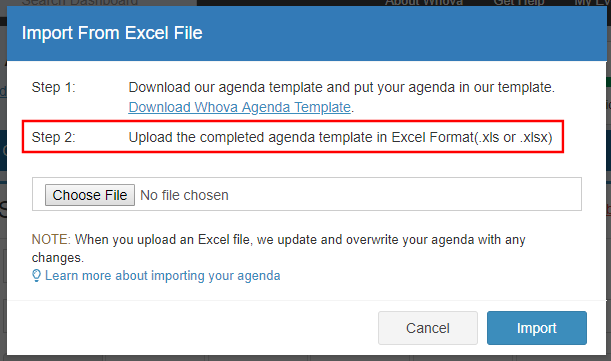
Task: Click the blue dialog header bar
Action: tap(307, 34)
